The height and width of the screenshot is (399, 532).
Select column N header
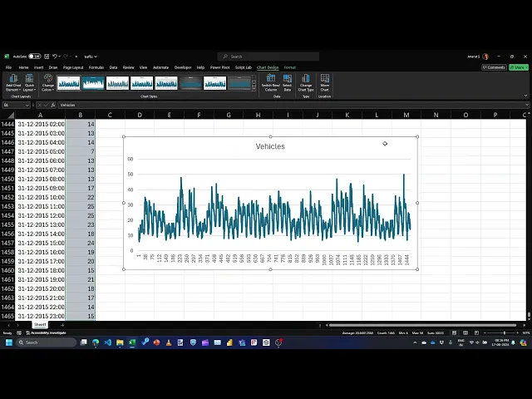[x=436, y=115]
